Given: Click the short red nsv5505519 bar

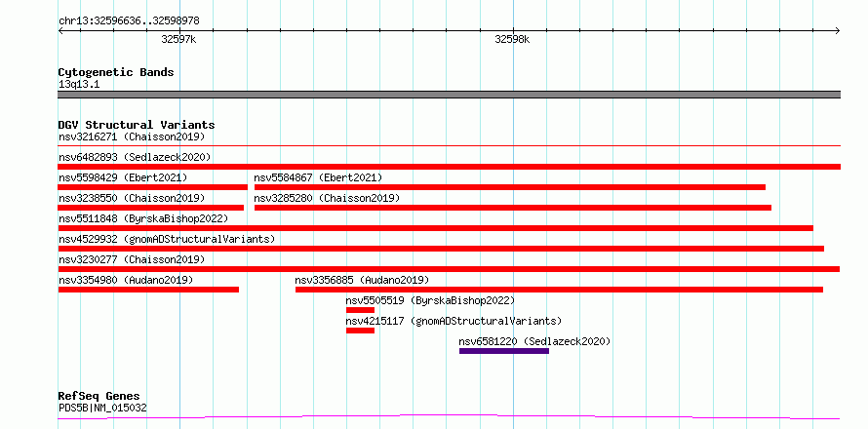Looking at the screenshot, I should pos(361,310).
